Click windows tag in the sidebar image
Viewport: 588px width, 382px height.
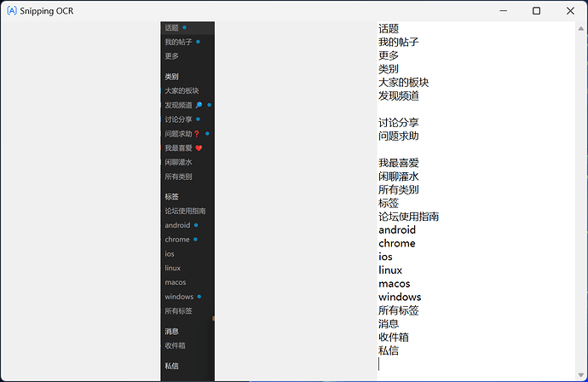click(x=179, y=297)
